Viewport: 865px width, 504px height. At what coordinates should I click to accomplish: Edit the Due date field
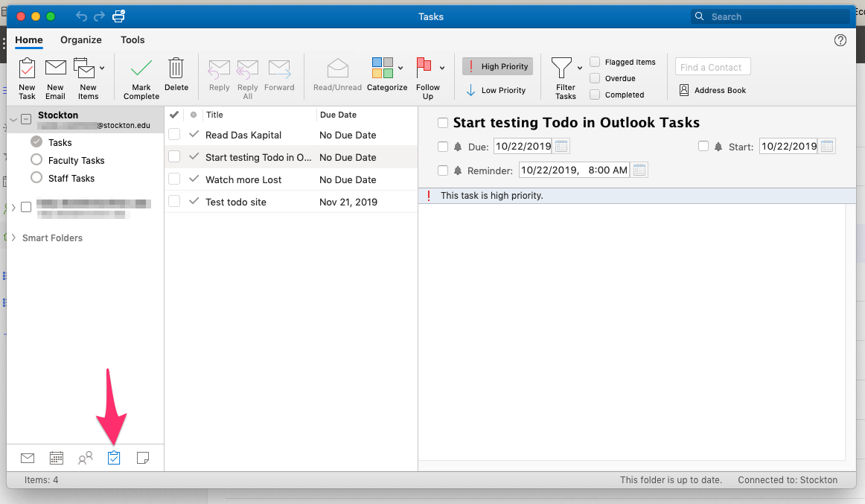pos(523,146)
